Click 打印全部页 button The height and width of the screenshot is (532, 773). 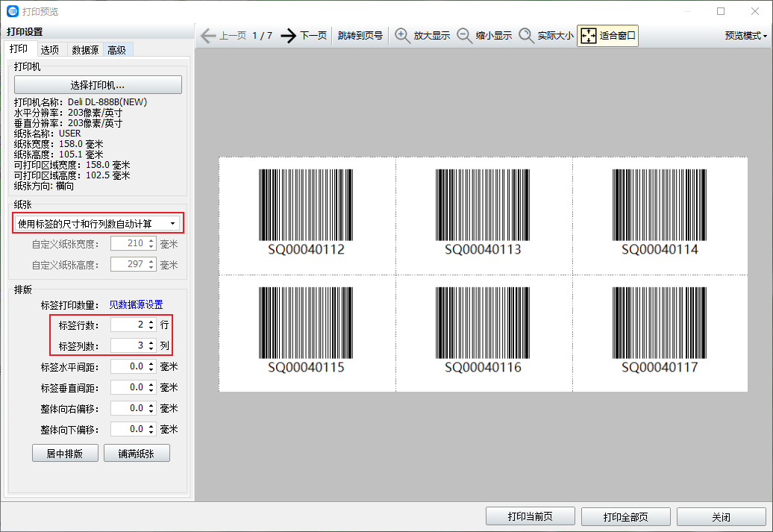pos(625,516)
